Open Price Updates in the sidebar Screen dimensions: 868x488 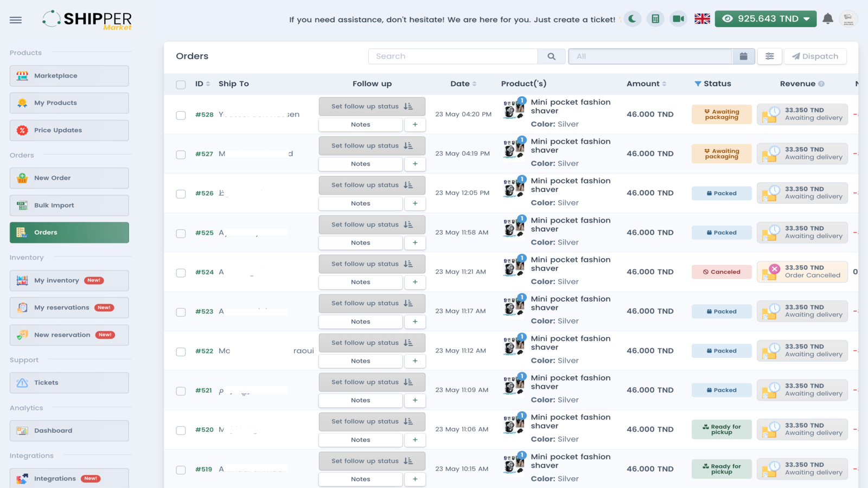click(69, 130)
